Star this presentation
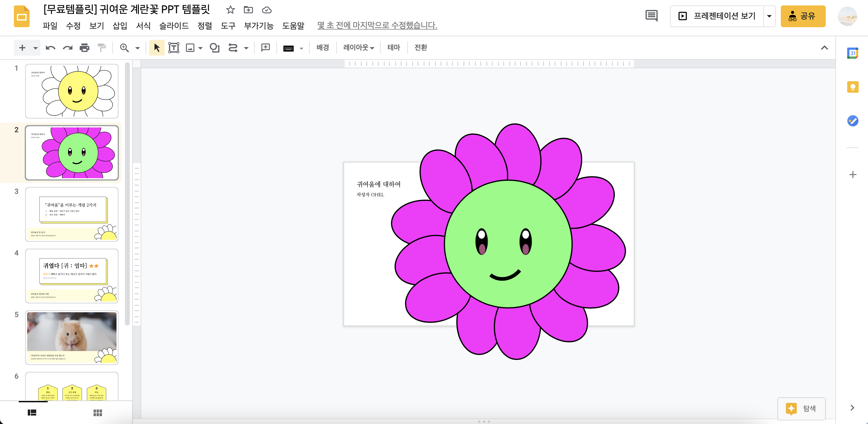This screenshot has height=424, width=868. (231, 10)
